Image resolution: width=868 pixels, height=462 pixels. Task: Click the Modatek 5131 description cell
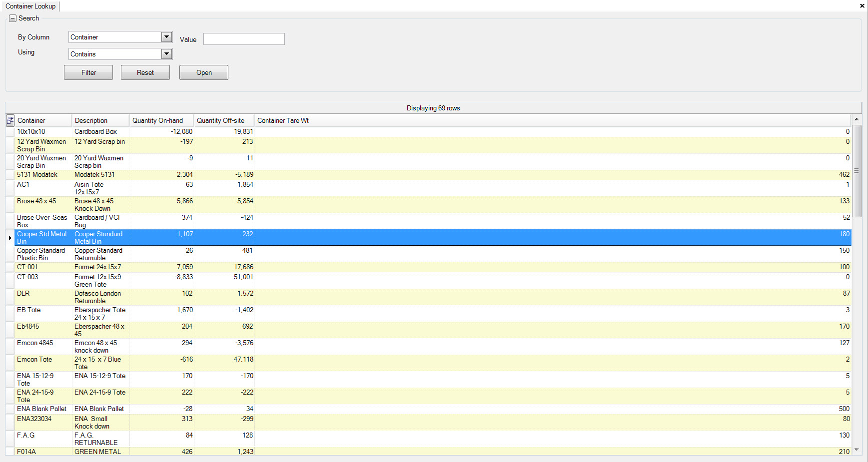tap(101, 175)
